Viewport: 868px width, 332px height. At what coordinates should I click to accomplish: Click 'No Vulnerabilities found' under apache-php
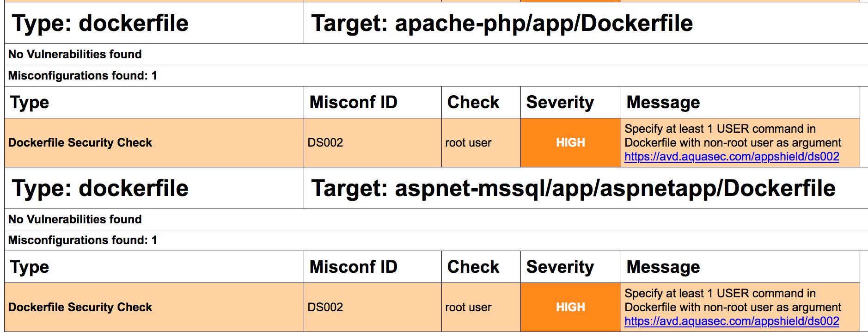[75, 55]
